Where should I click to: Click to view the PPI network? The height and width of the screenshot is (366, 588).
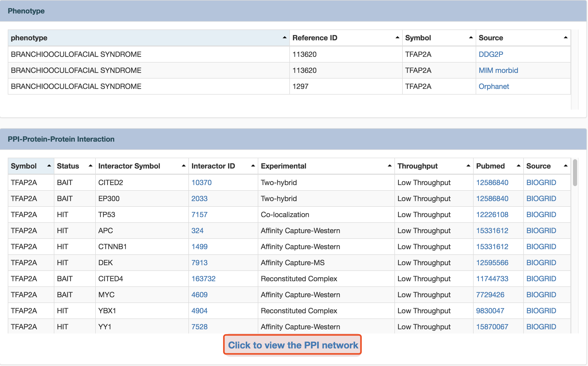tap(293, 345)
